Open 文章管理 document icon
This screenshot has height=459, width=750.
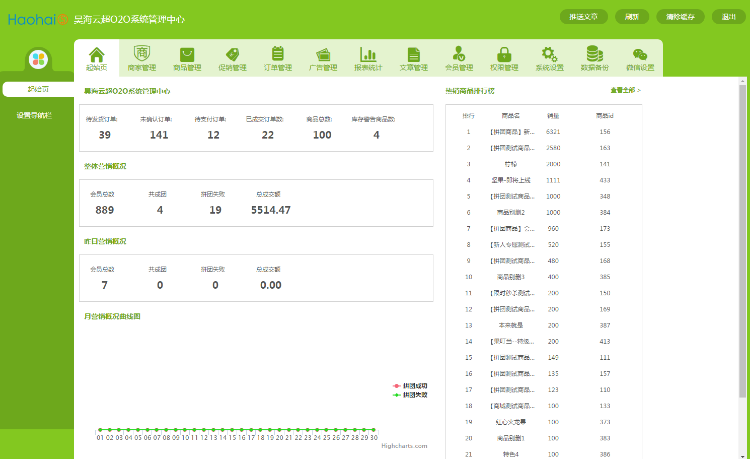coord(413,54)
